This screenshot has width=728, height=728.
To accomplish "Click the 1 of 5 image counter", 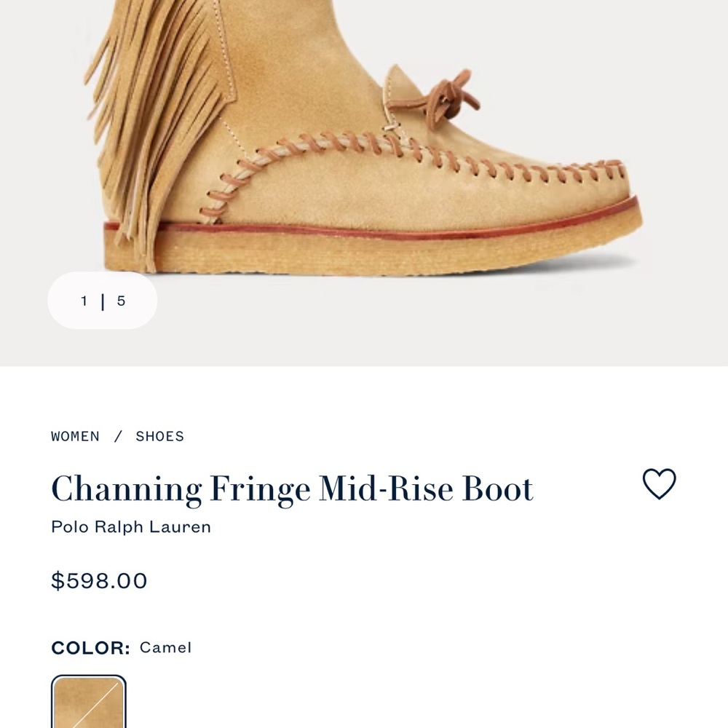I will click(102, 300).
